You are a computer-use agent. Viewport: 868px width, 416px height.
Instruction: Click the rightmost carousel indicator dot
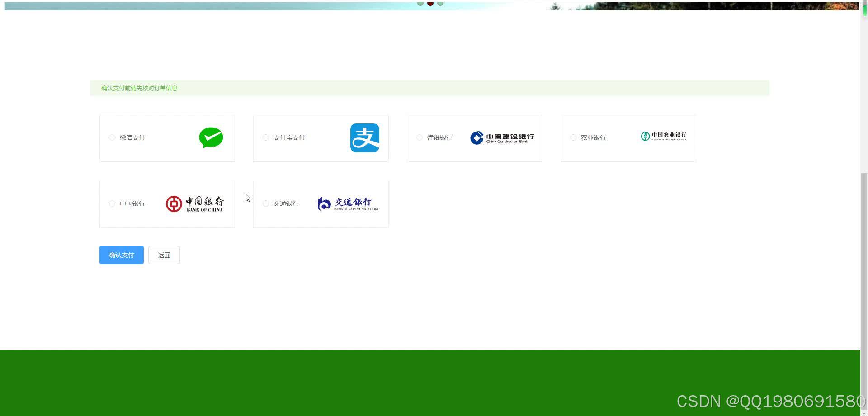coord(440,3)
